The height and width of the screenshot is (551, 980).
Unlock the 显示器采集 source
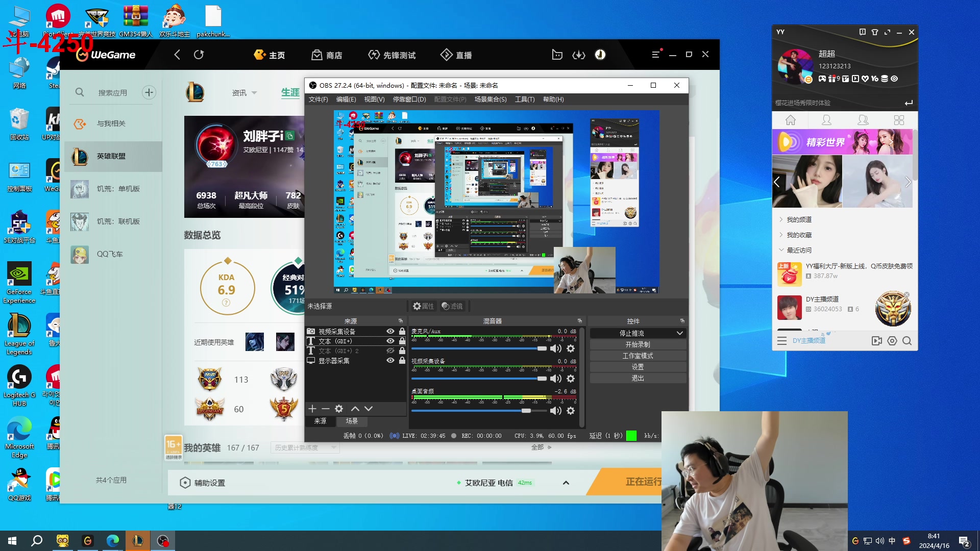click(x=402, y=360)
